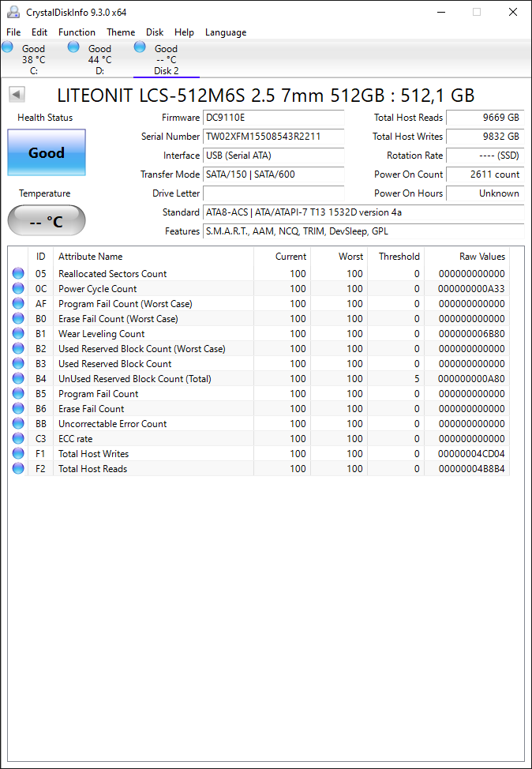Click status orb for UnUsed Reserved Block Count
The width and height of the screenshot is (532, 769).
pyautogui.click(x=18, y=379)
